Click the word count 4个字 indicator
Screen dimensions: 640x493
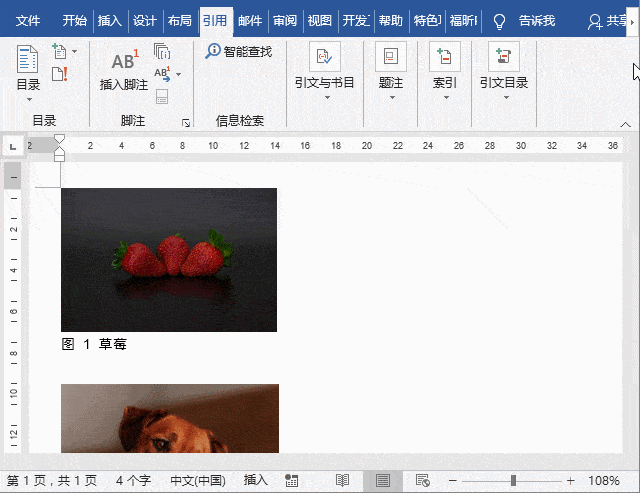133,480
